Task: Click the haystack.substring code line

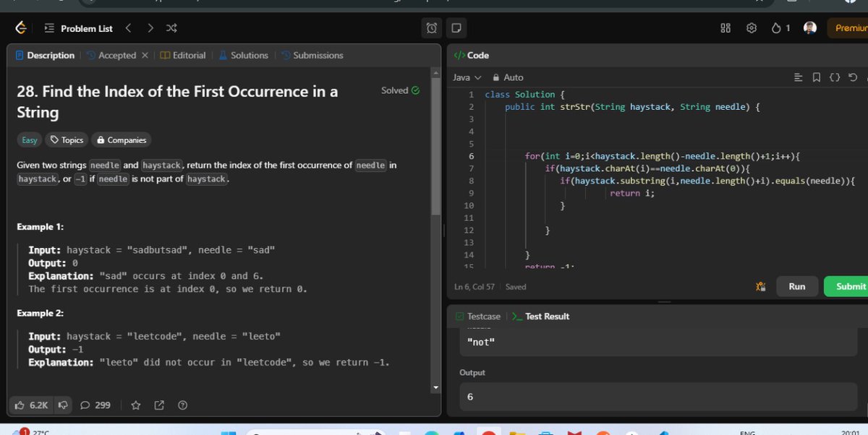Action: pyautogui.click(x=707, y=181)
